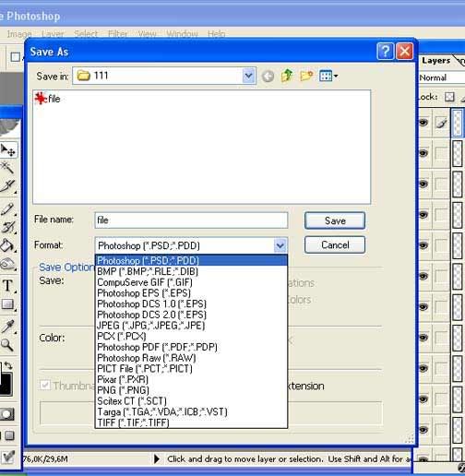Toggle the lock transparent pixels checkbox
Image resolution: width=465 pixels, height=476 pixels.
point(449,97)
